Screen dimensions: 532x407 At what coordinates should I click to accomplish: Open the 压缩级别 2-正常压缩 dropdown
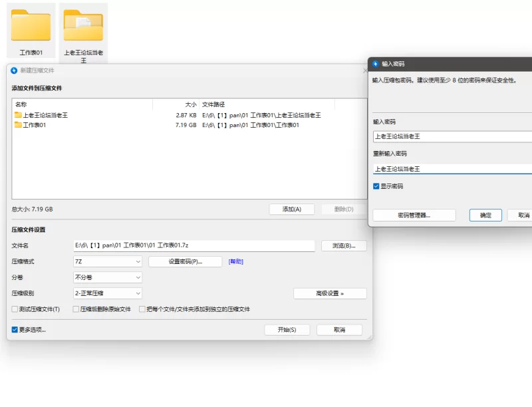[108, 293]
